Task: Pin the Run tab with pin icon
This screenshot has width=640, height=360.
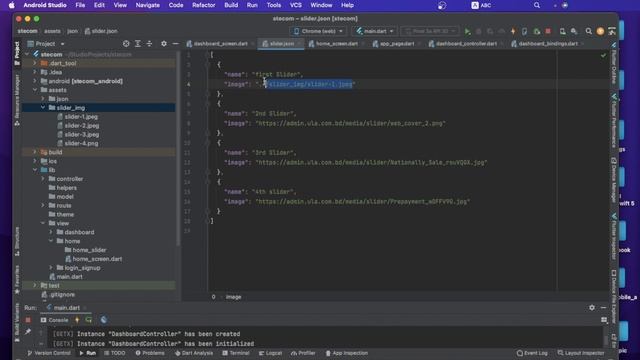Action: coord(28,332)
